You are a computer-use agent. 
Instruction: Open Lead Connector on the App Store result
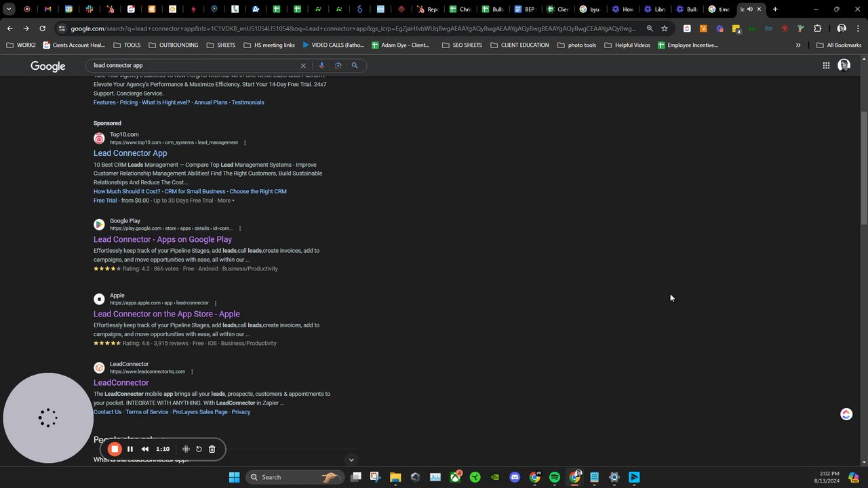pyautogui.click(x=167, y=314)
